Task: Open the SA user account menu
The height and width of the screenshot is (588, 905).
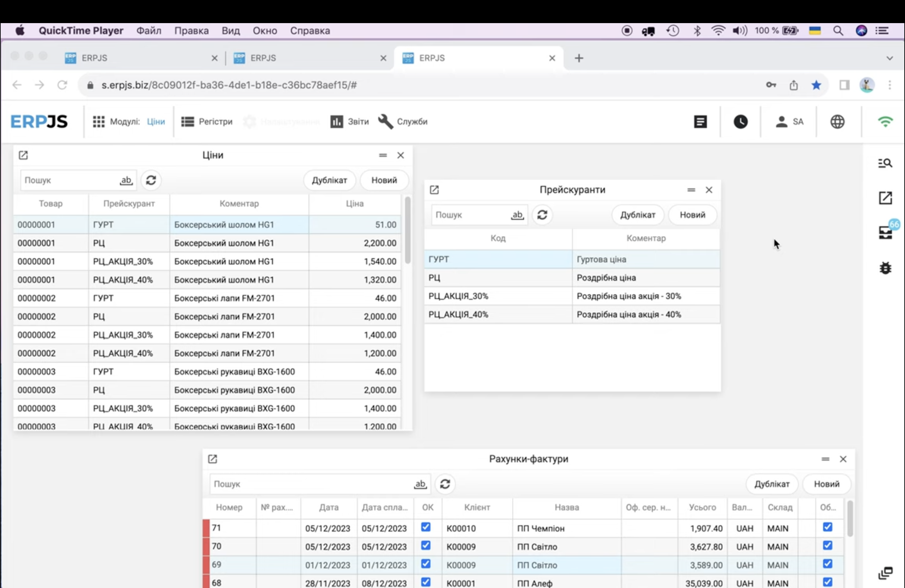Action: pyautogui.click(x=790, y=122)
